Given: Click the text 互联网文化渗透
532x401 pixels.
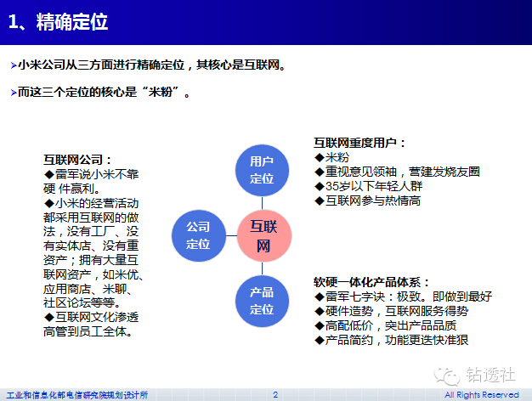Looking at the screenshot, I should (97, 317).
